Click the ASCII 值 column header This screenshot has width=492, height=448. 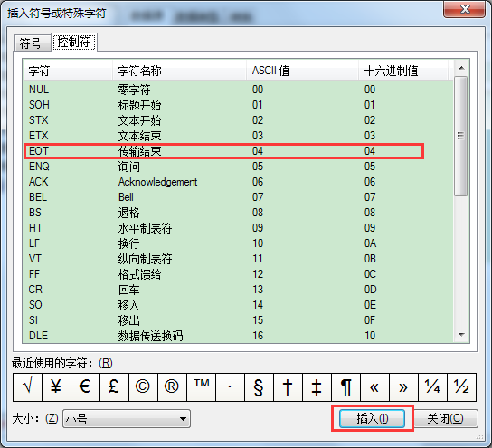pyautogui.click(x=302, y=71)
